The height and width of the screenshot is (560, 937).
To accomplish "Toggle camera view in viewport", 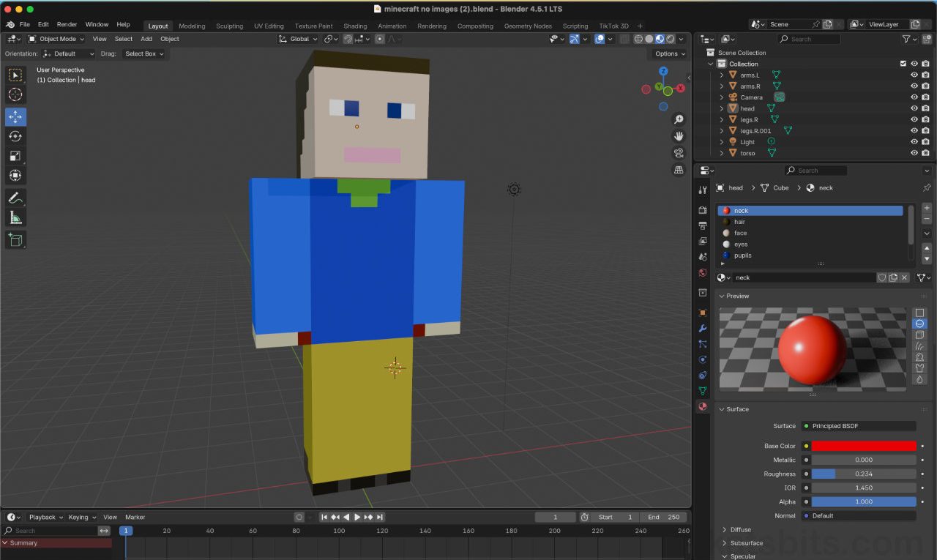I will pos(679,153).
